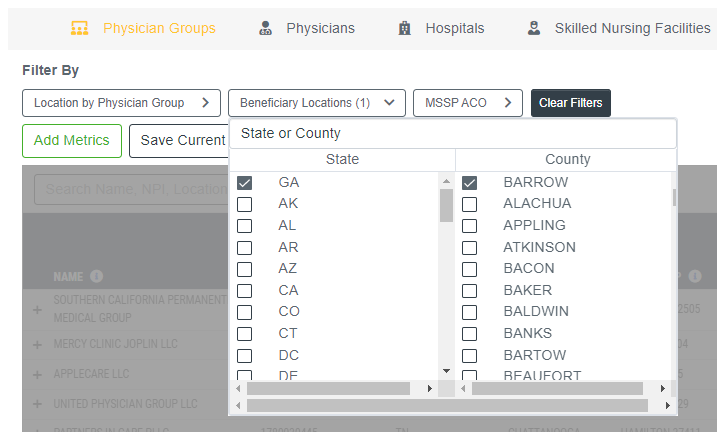Expand the Mercy Clinic Joplin LLC row
The width and height of the screenshot is (717, 432).
coord(37,345)
